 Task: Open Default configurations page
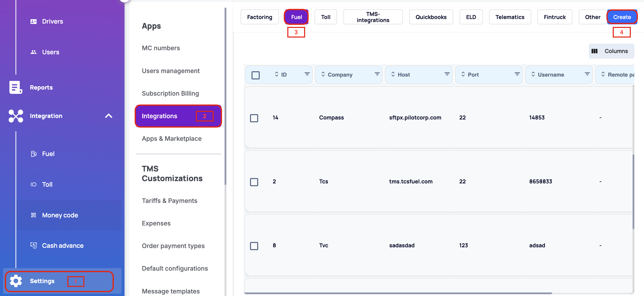click(175, 268)
